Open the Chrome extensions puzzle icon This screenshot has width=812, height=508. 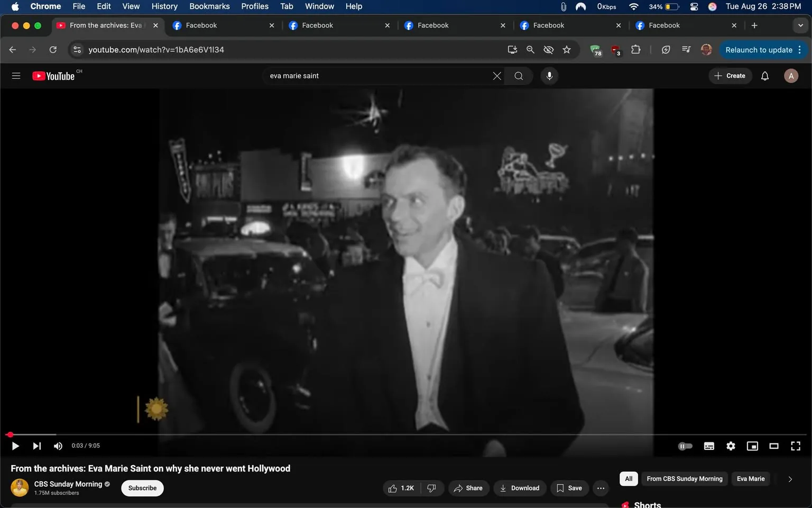pyautogui.click(x=635, y=49)
